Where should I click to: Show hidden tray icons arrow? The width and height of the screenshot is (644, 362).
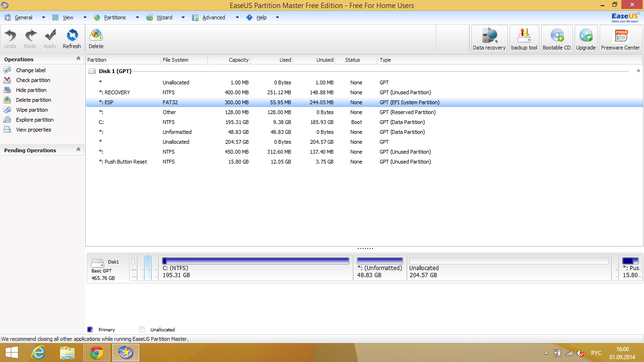point(546,353)
